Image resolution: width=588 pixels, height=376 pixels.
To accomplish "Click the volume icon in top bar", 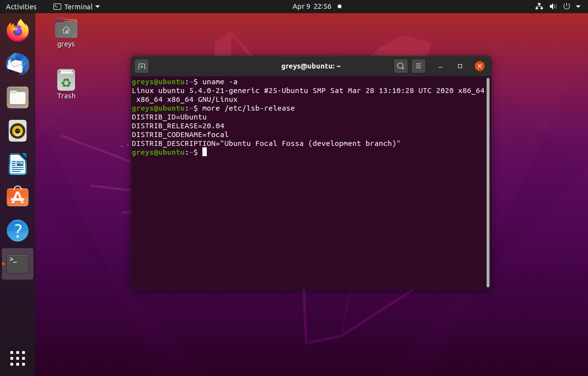I will [x=553, y=6].
